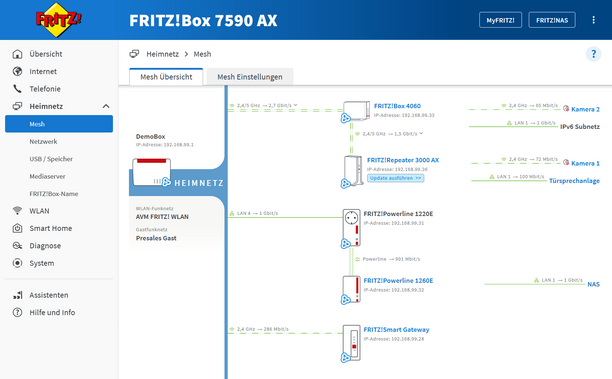Viewport: 612px width, 379px height.
Task: Open the Kamera 2 device link
Action: coord(585,109)
